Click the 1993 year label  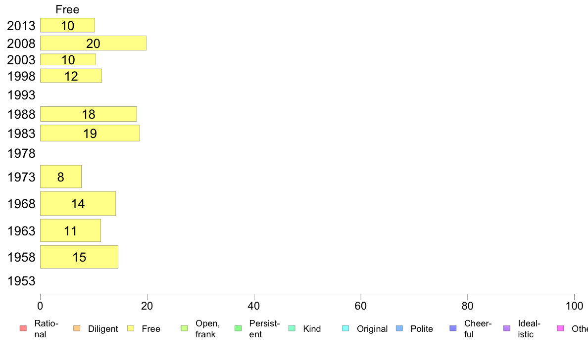click(x=21, y=95)
